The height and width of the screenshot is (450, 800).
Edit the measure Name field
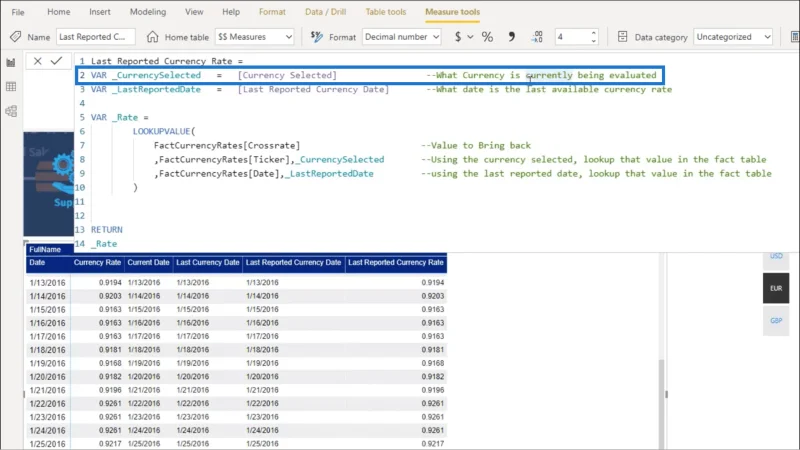point(95,37)
